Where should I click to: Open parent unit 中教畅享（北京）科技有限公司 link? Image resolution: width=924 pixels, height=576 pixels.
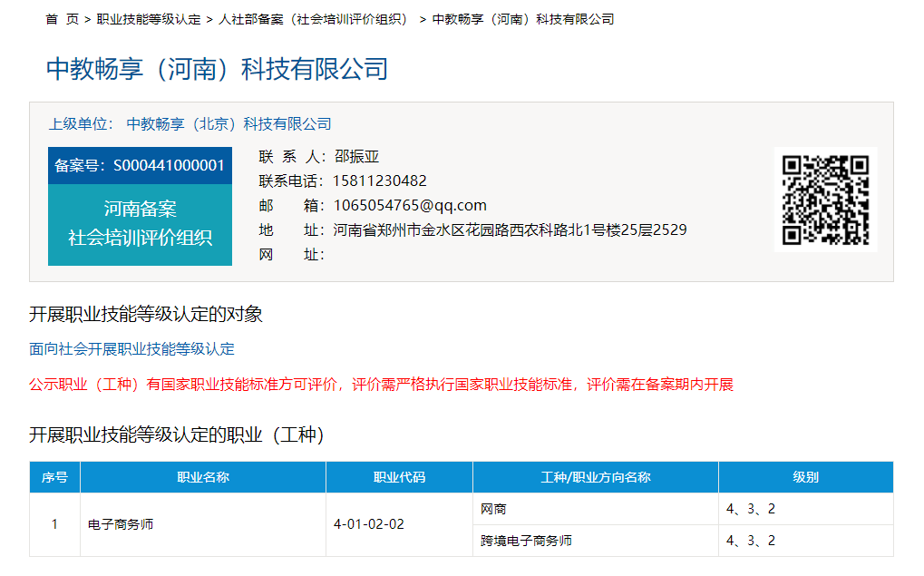(229, 123)
